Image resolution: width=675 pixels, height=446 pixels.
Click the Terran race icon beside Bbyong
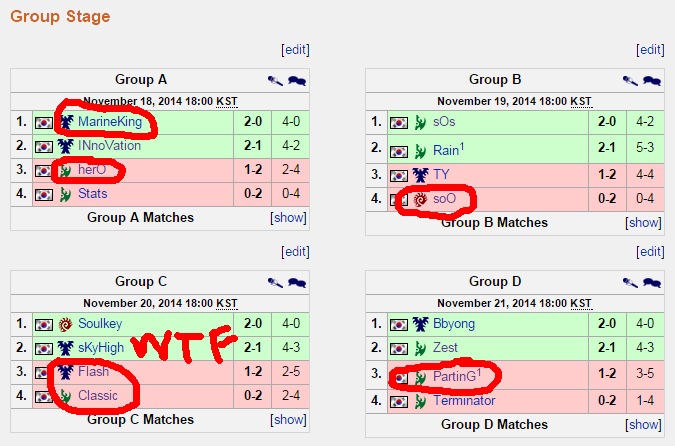click(x=421, y=325)
